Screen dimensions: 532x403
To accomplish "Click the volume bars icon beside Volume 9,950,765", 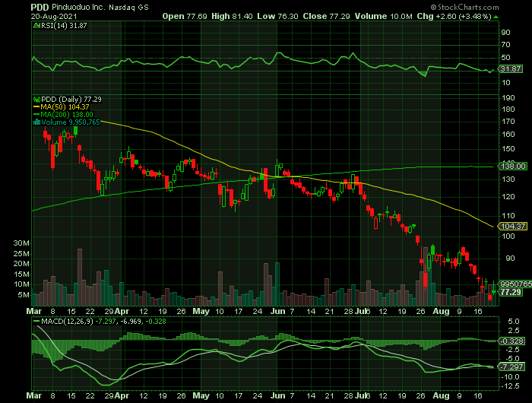I will pyautogui.click(x=36, y=122).
